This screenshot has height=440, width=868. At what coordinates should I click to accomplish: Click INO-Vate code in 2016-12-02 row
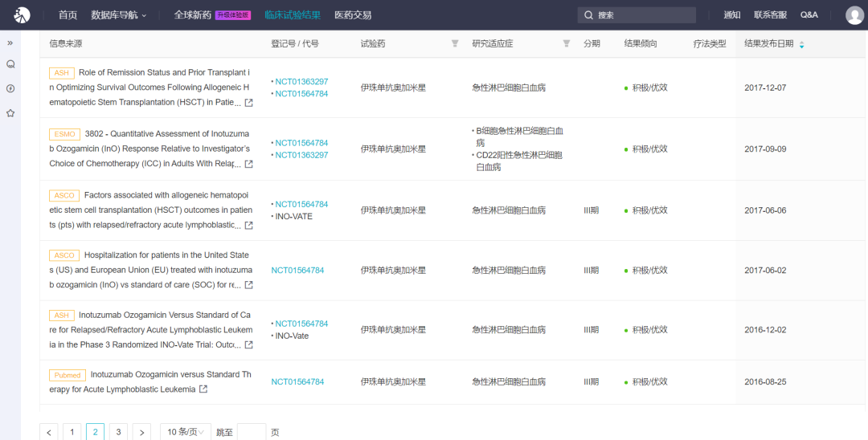click(292, 336)
